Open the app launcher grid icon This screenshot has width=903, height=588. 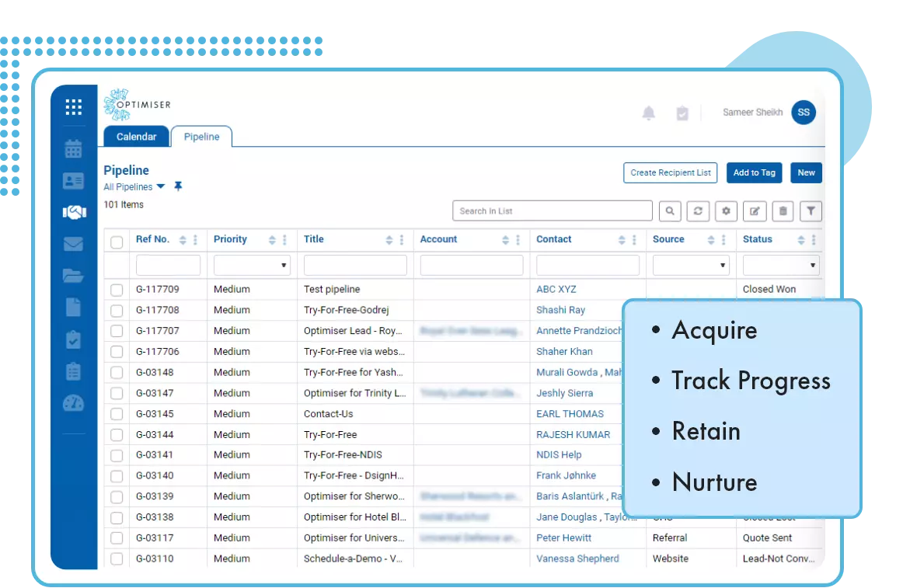[x=74, y=107]
